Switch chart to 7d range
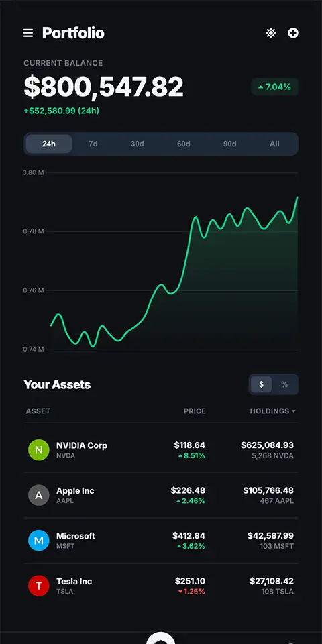Screen dimensions: 322x644 click(93, 144)
